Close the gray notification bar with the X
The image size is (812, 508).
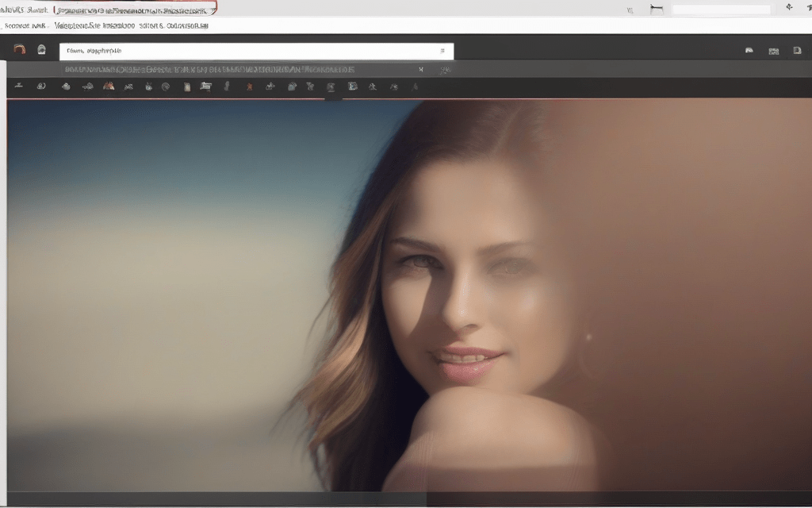pos(421,69)
